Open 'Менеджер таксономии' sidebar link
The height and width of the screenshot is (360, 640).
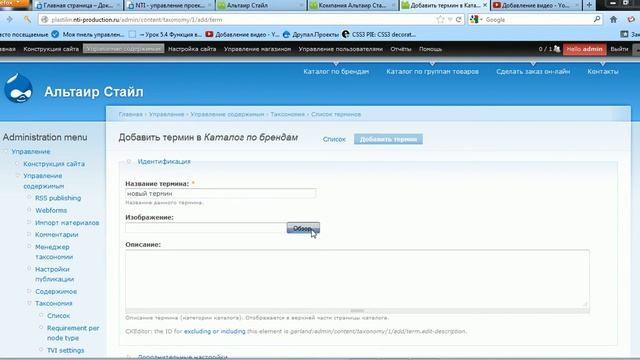tap(54, 252)
